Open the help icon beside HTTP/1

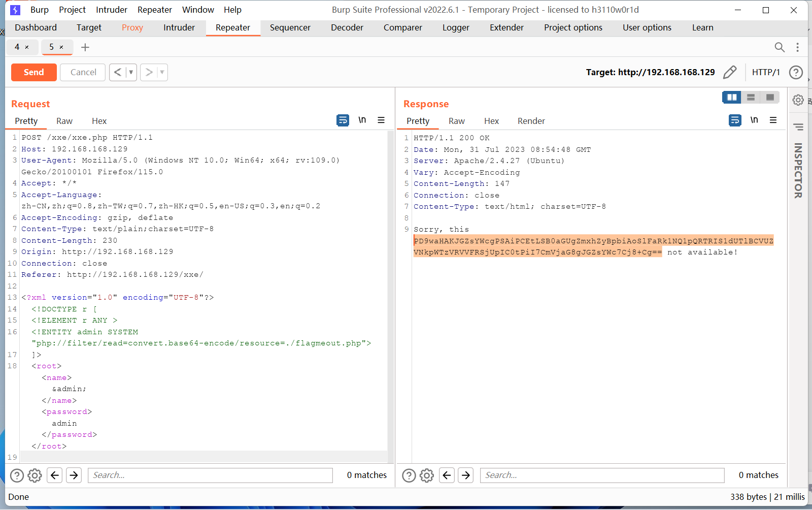click(x=796, y=72)
